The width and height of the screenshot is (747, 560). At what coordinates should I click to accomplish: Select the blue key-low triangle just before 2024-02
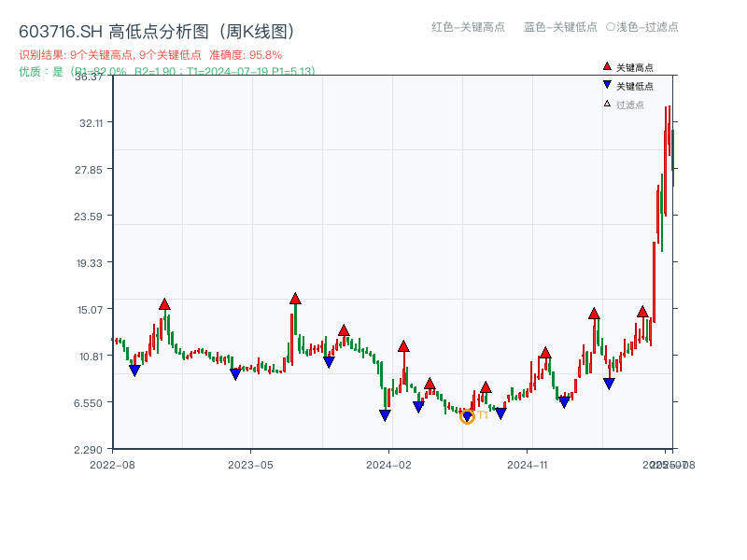(385, 415)
